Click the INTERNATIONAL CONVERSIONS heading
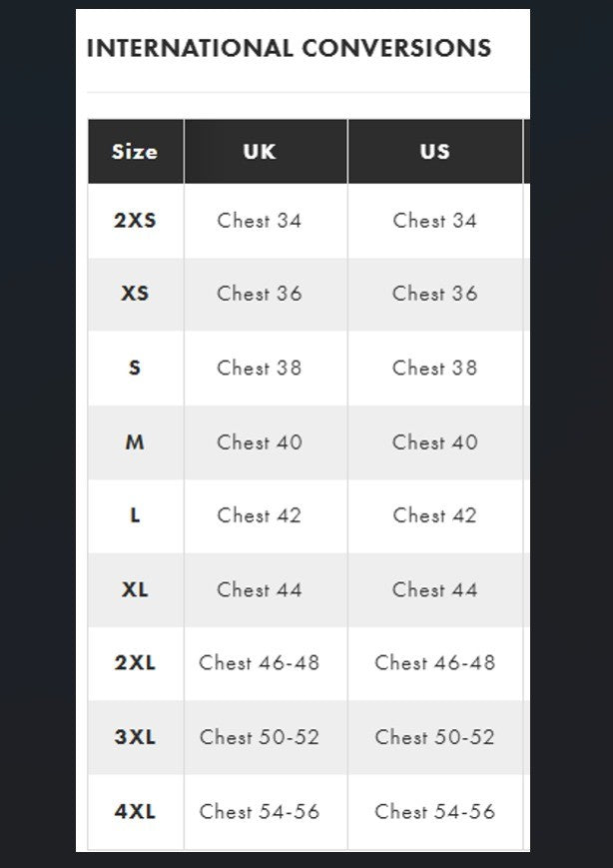 click(x=289, y=48)
